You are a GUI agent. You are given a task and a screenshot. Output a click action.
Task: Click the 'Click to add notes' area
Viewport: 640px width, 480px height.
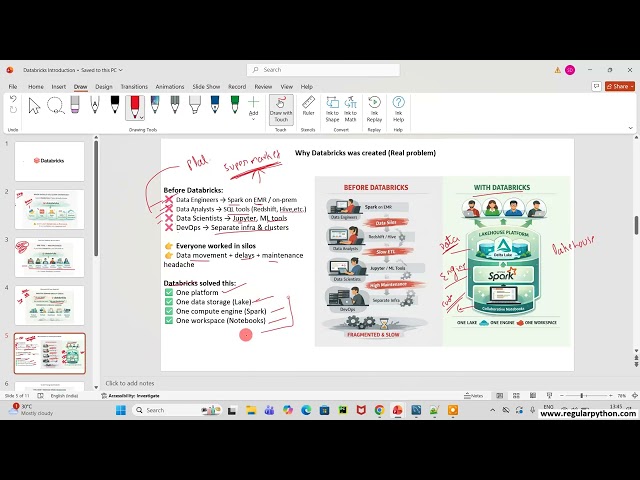tap(130, 383)
